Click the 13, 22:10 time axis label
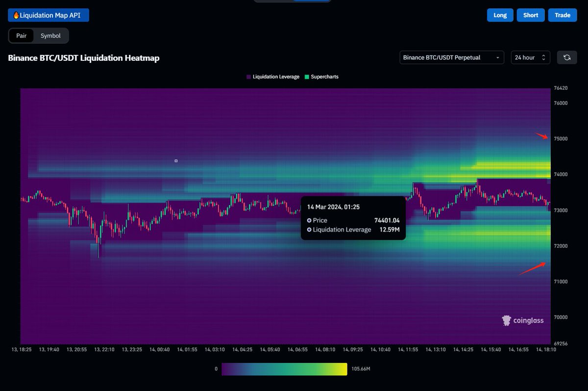This screenshot has height=391, width=588. pos(104,350)
